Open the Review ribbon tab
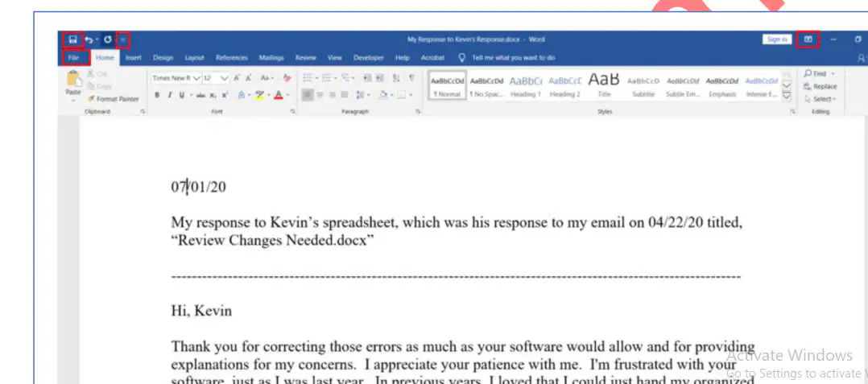 click(x=305, y=57)
